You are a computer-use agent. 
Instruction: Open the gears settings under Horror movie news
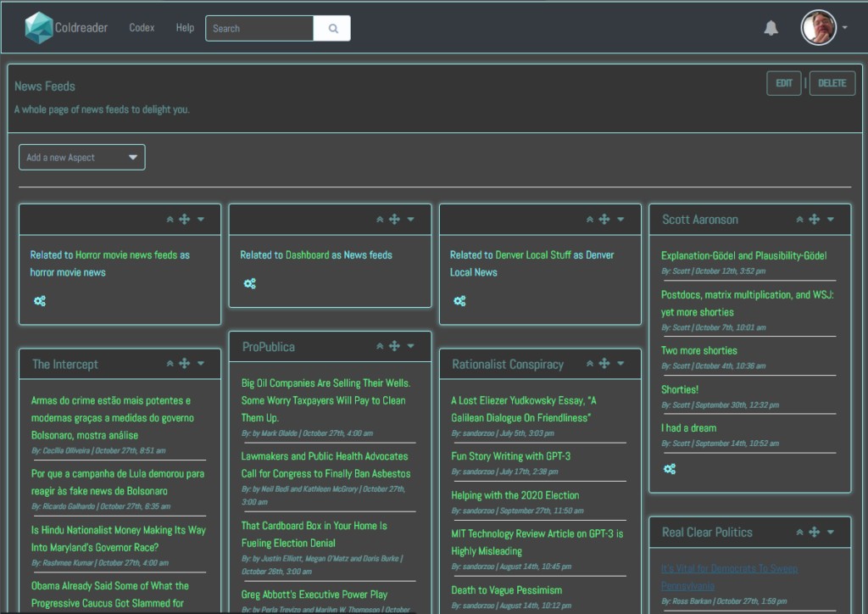[40, 301]
